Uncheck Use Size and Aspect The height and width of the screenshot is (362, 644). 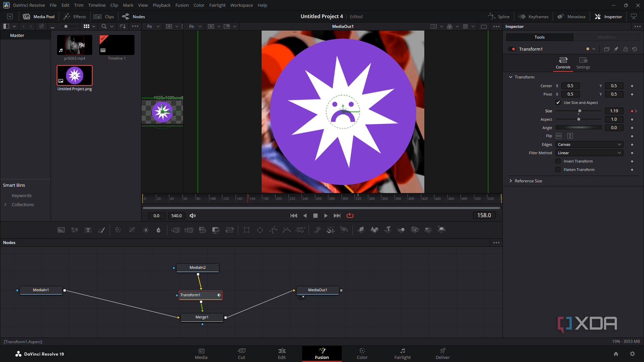(558, 103)
